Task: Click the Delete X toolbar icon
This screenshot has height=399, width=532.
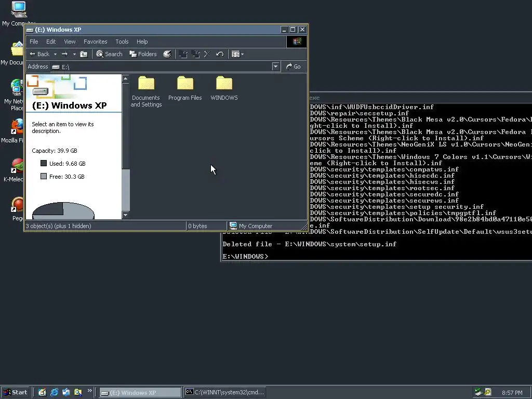Action: tap(207, 54)
